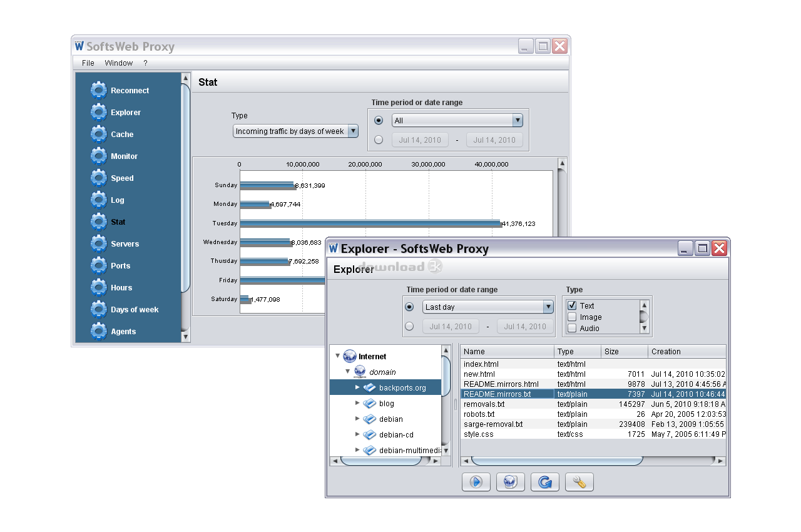Screen dimensions: 801x532
Task: Expand the debian-cd tree node
Action: (358, 434)
